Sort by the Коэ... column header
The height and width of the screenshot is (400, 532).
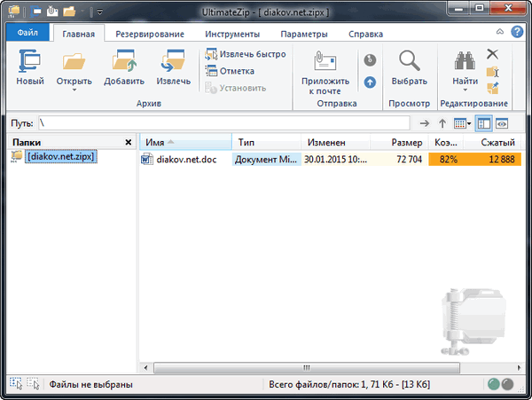pyautogui.click(x=446, y=142)
